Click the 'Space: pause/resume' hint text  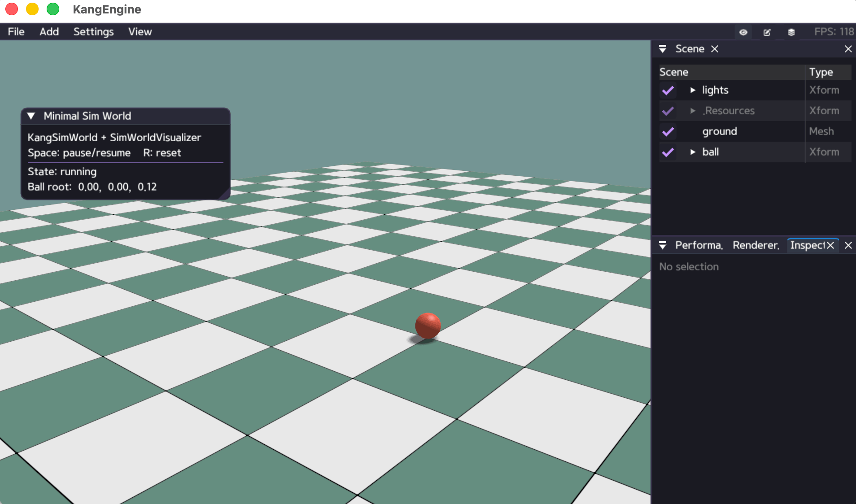pos(79,153)
